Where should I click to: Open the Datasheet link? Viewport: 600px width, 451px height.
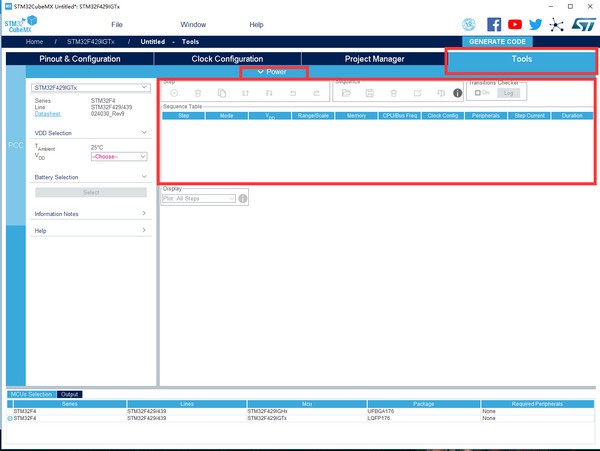pyautogui.click(x=47, y=114)
